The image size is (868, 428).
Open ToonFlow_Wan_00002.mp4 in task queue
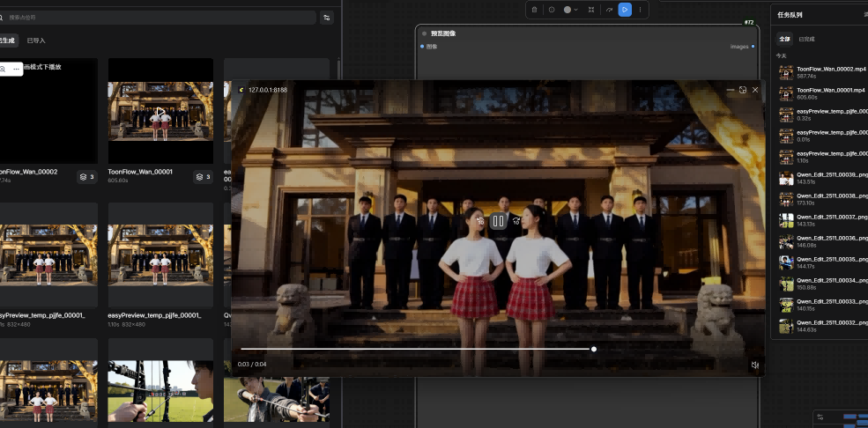pyautogui.click(x=822, y=72)
